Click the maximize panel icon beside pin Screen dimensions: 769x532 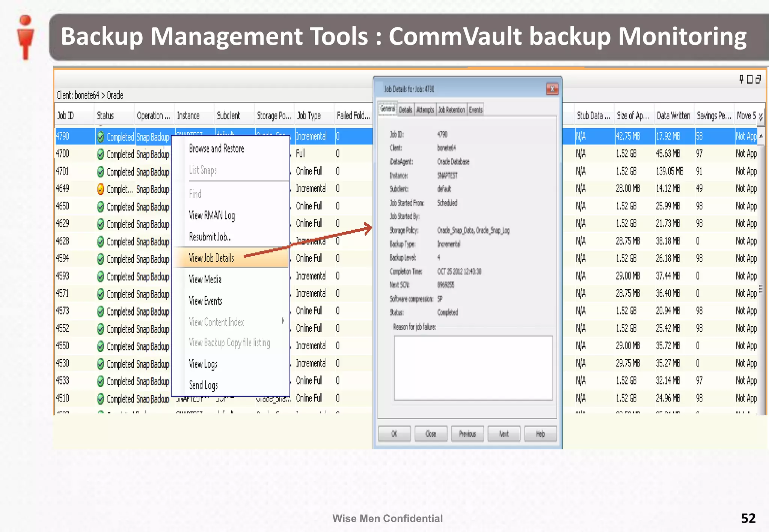coord(750,79)
